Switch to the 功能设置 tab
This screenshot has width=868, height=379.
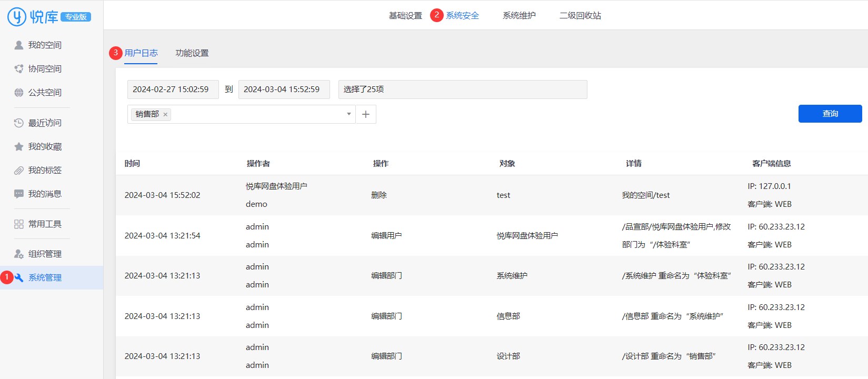192,53
